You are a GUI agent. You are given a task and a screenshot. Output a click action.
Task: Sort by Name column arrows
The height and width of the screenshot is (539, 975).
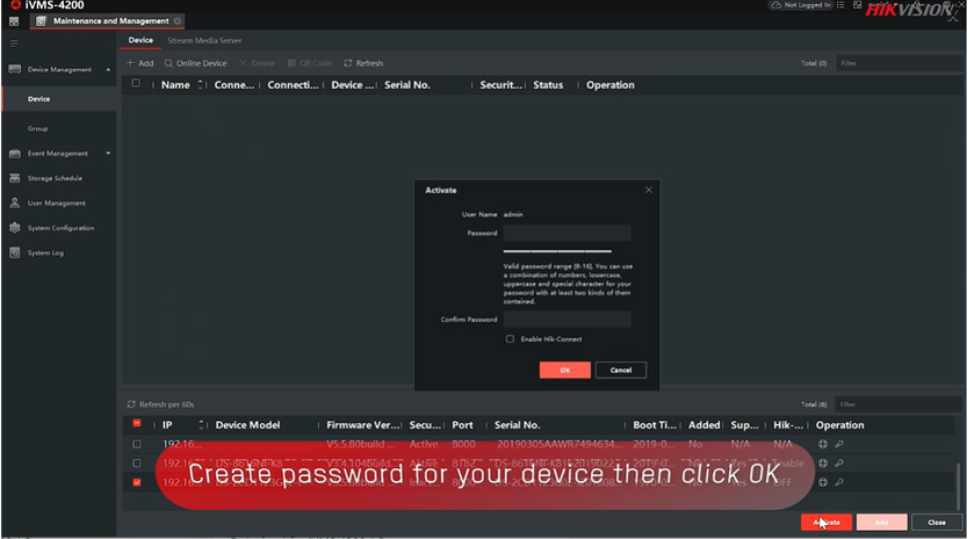click(200, 85)
